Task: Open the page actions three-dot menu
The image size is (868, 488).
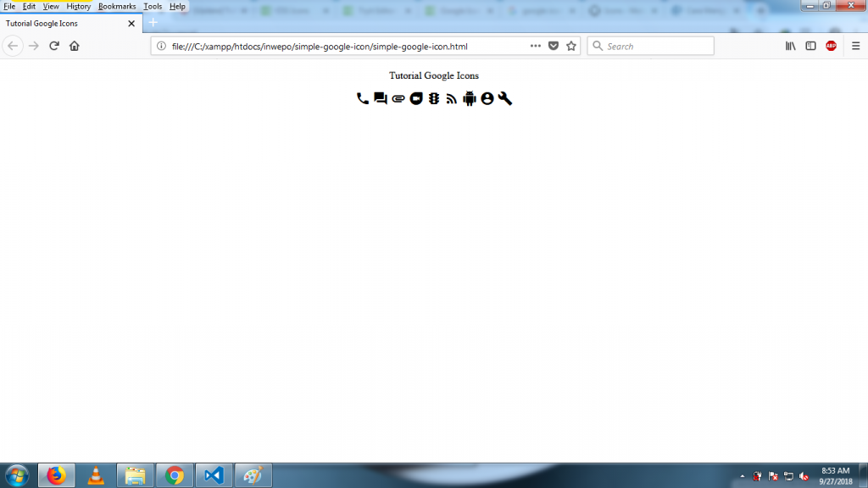Action: point(536,46)
